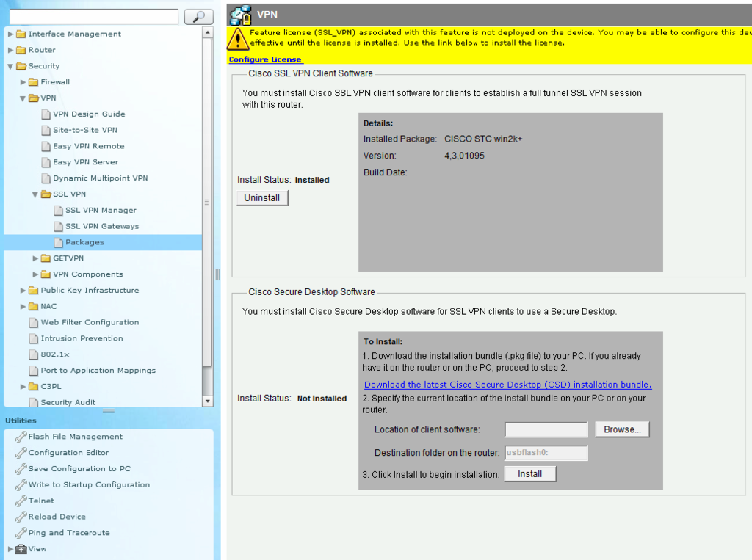Click the Telnet wrench icon
752x560 pixels.
tap(21, 501)
